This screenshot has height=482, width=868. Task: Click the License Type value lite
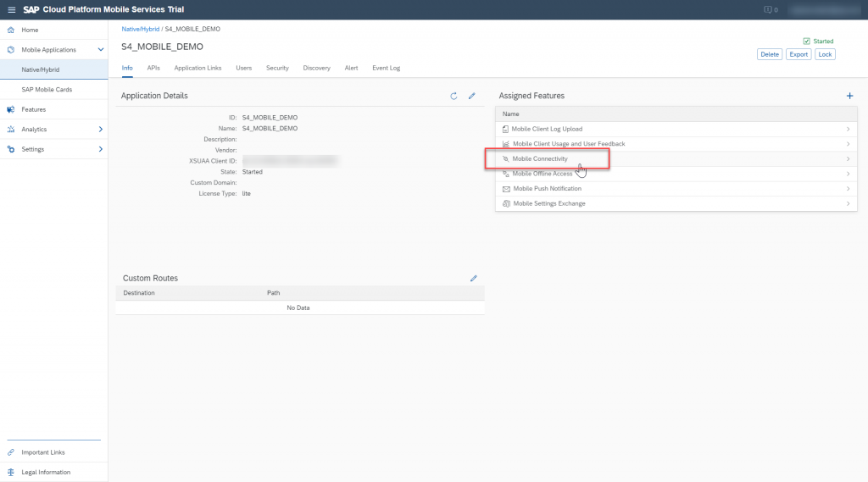[x=247, y=194]
